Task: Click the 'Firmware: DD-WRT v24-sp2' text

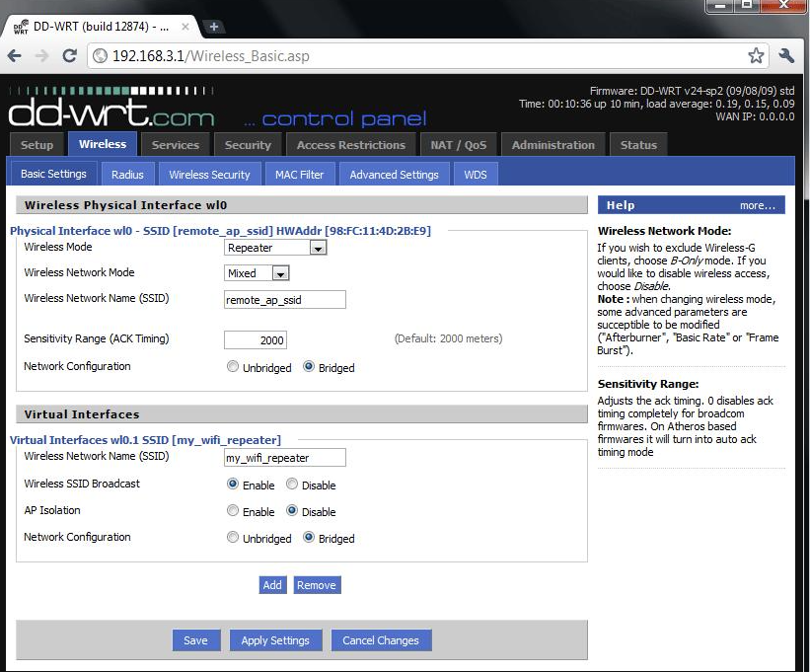Action: point(693,91)
